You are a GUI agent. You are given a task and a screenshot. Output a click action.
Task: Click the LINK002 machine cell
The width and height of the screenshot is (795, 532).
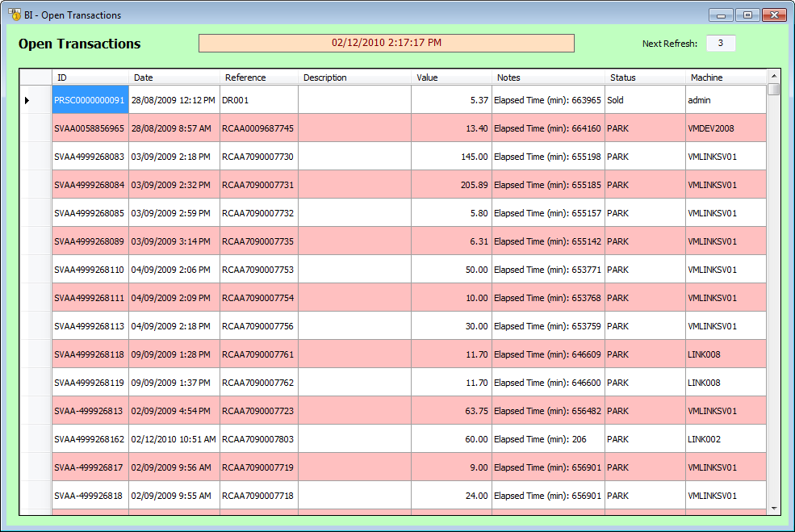pyautogui.click(x=726, y=439)
